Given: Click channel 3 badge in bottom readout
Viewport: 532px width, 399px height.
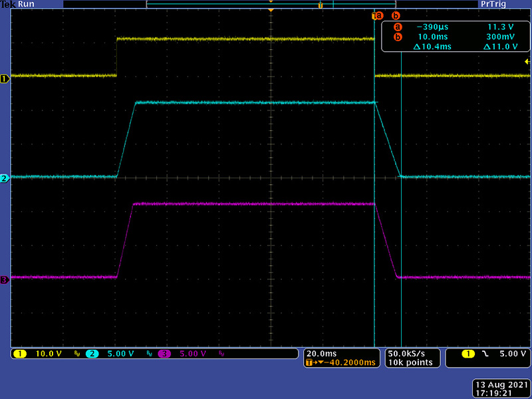Looking at the screenshot, I should tap(164, 354).
